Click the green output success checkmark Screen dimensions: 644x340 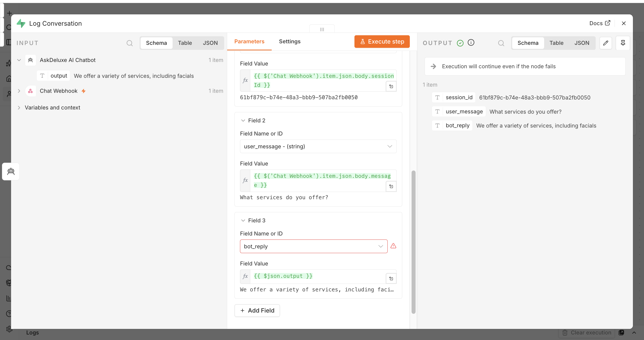pyautogui.click(x=460, y=43)
